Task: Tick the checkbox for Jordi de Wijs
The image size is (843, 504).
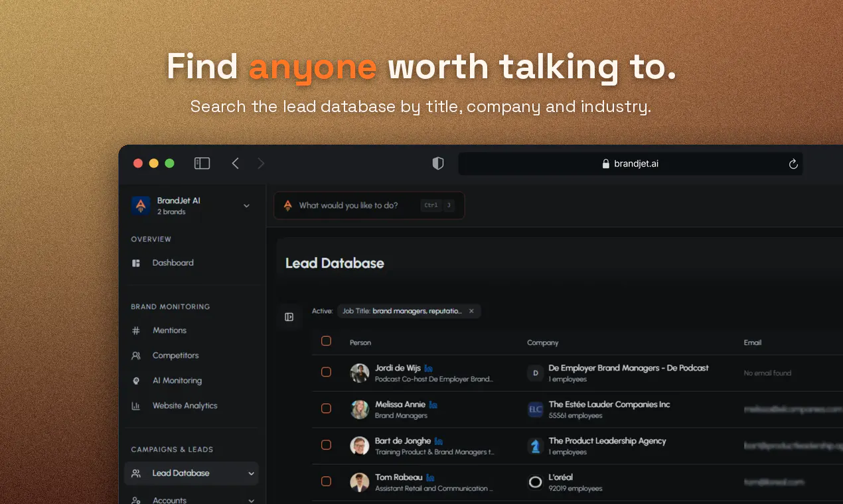Action: pyautogui.click(x=326, y=372)
